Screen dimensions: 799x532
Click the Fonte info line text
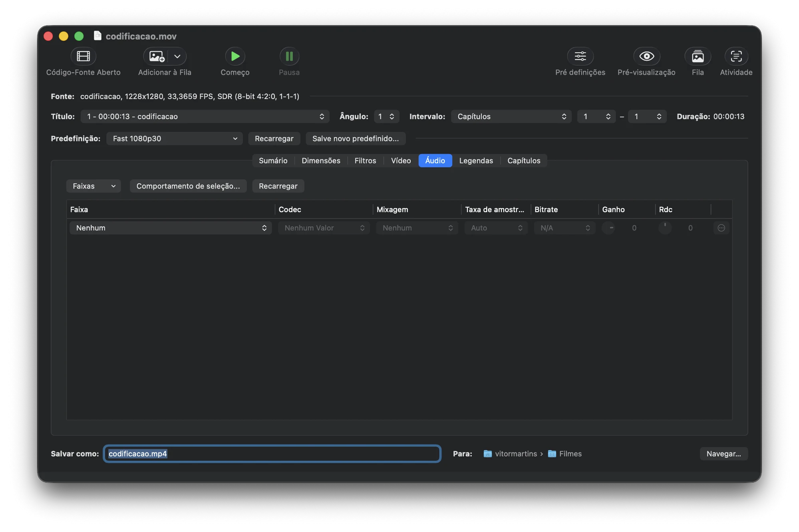190,96
